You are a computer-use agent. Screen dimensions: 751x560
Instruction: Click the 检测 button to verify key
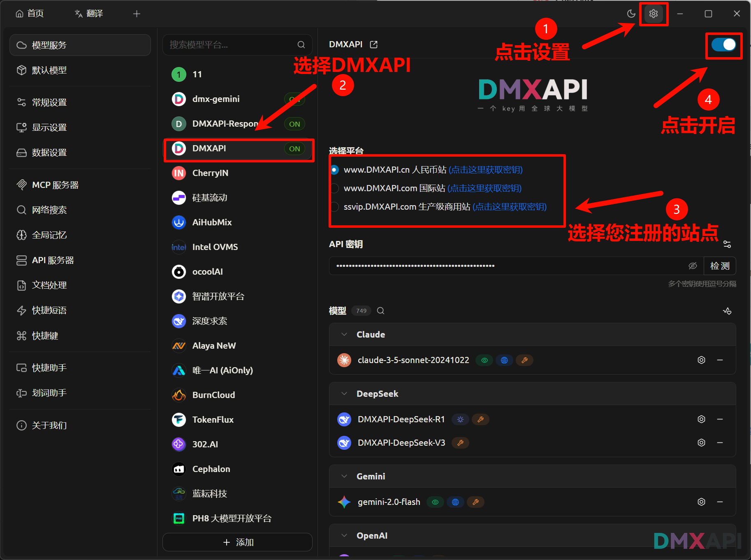[720, 266]
